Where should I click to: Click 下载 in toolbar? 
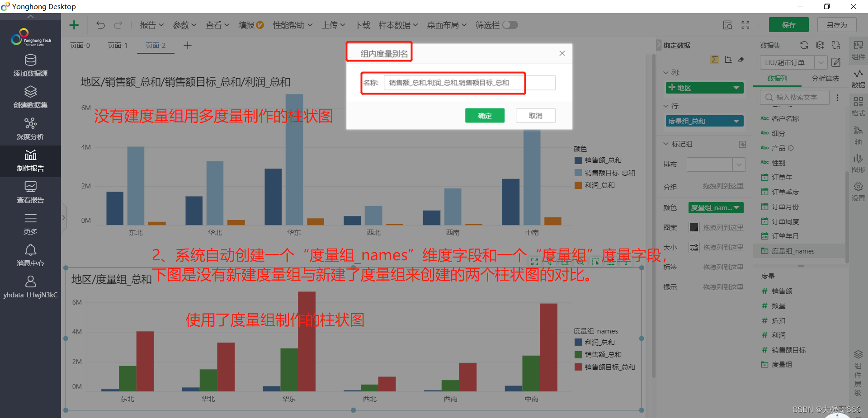[362, 25]
